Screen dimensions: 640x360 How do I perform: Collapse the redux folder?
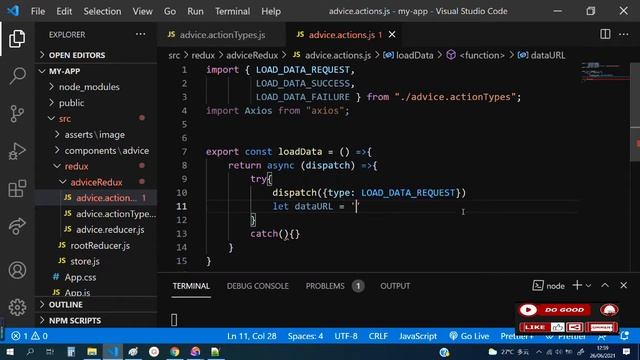[76, 166]
